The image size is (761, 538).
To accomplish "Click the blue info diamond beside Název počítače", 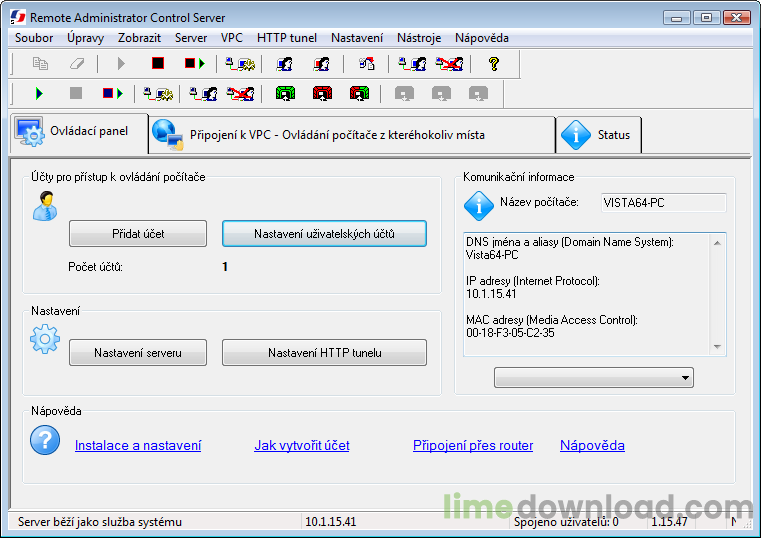I will tap(479, 206).
